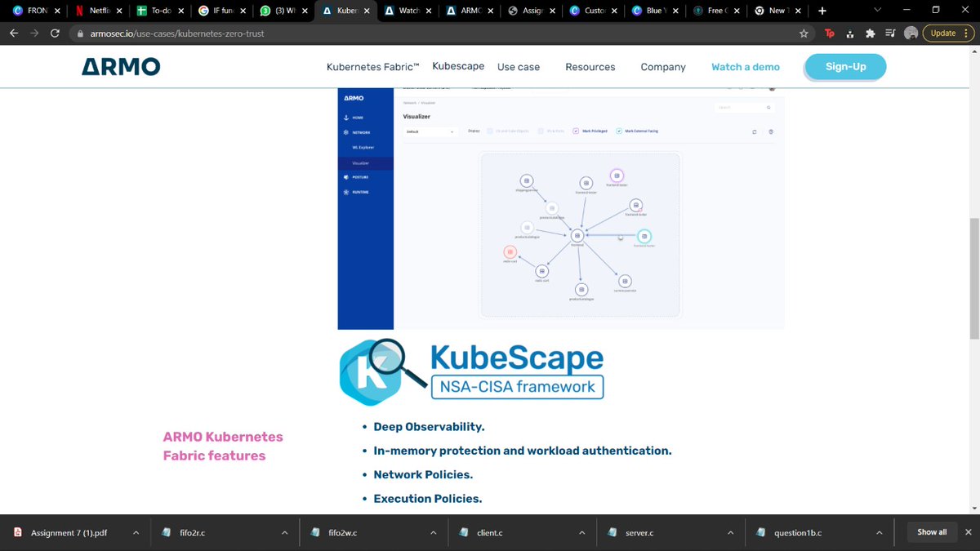Screen dimensions: 980x551
Task: Expand options for the client.c download
Action: pyautogui.click(x=582, y=532)
